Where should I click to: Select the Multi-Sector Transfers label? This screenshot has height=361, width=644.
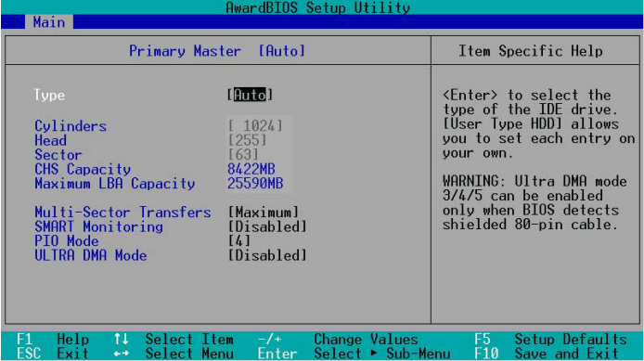(x=122, y=213)
